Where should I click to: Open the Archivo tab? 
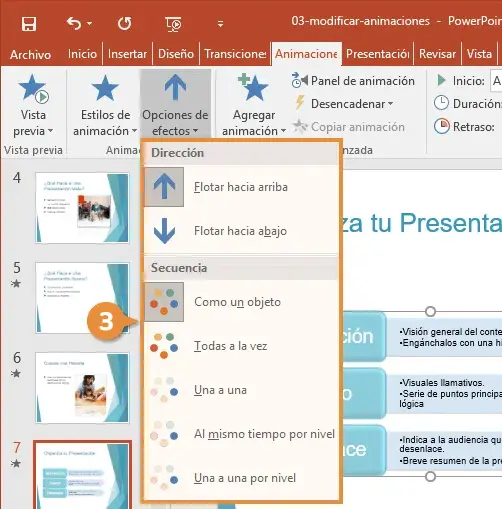(31, 54)
